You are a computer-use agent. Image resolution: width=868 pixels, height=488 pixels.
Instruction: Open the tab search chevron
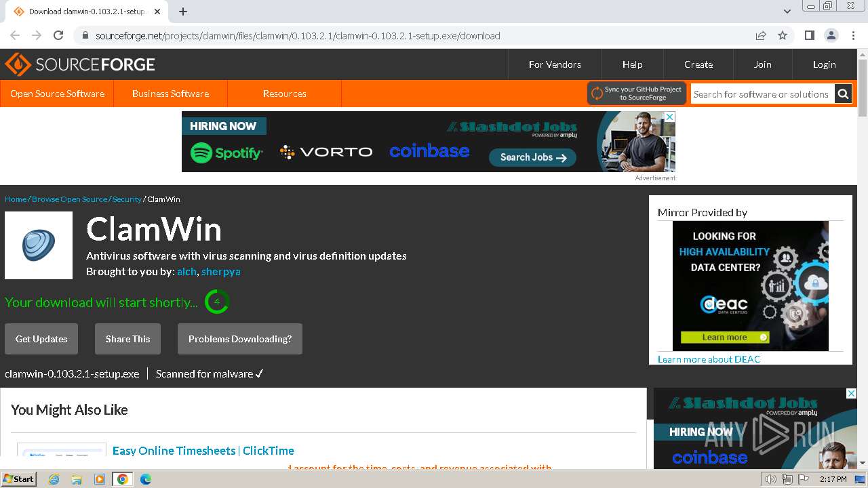click(787, 12)
